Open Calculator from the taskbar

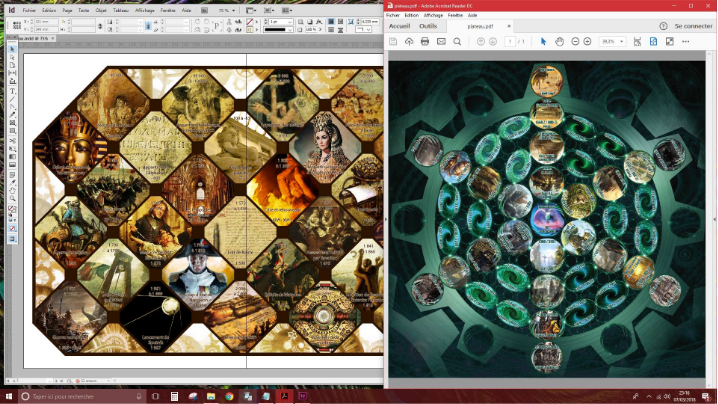click(x=174, y=396)
